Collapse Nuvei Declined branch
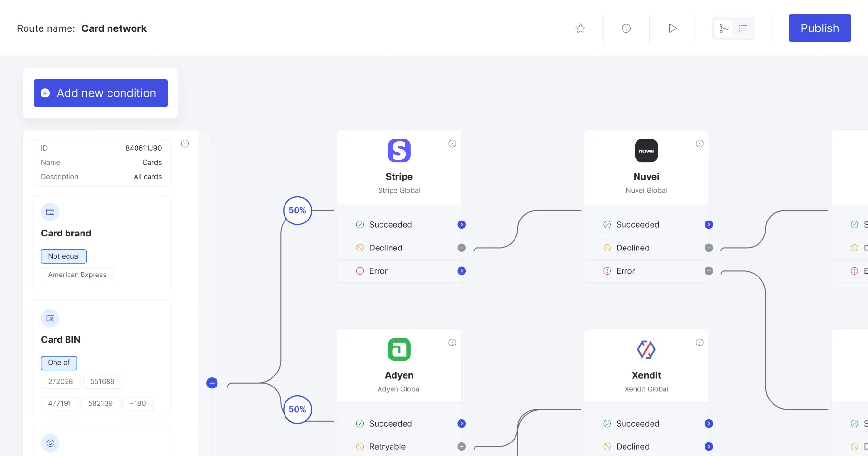This screenshot has height=456, width=868. [x=709, y=248]
